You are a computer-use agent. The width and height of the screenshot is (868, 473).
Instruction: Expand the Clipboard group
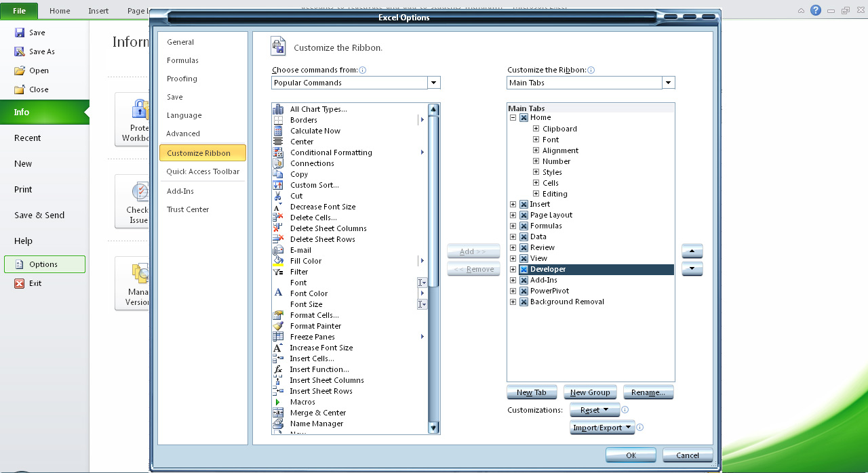[x=536, y=129]
